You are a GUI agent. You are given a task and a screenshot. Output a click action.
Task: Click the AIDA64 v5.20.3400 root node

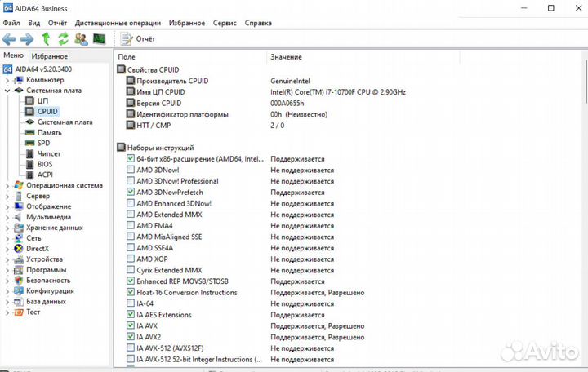43,69
